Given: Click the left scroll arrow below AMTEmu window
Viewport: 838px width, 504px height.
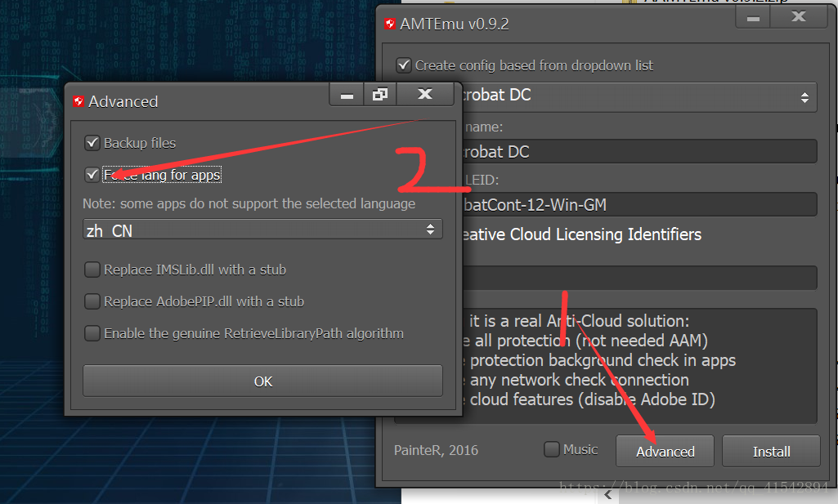Looking at the screenshot, I should [607, 495].
